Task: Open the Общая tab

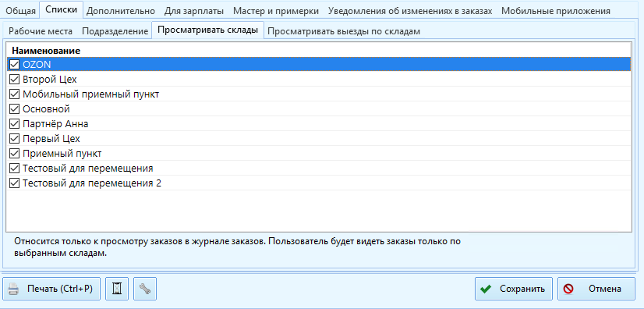Action: click(20, 11)
